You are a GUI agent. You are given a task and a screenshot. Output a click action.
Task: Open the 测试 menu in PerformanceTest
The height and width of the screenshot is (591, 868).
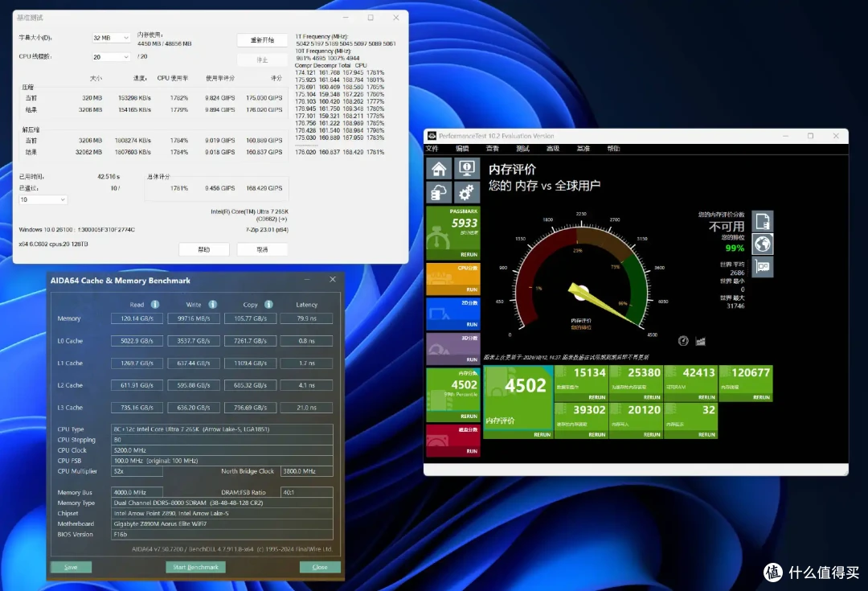[x=522, y=149]
